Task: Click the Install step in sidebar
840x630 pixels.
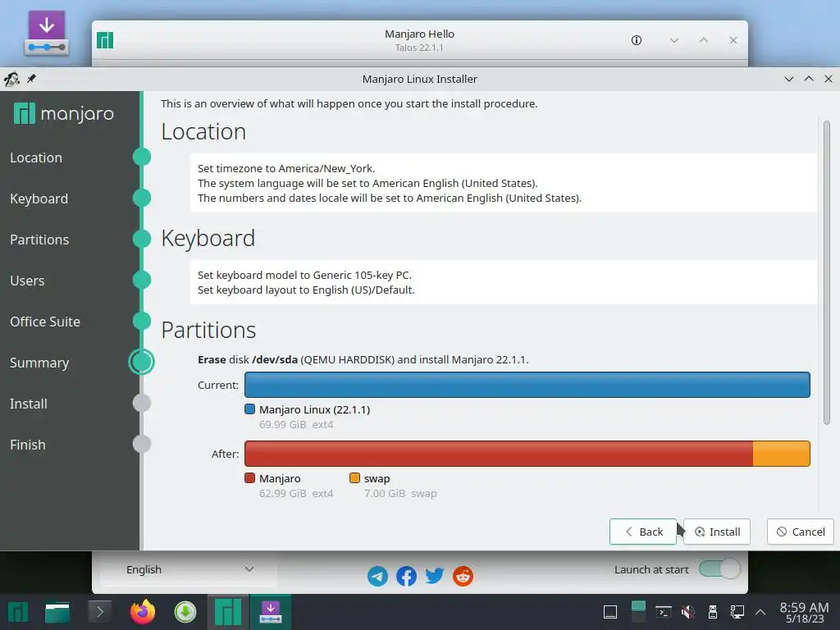Action: pos(29,404)
